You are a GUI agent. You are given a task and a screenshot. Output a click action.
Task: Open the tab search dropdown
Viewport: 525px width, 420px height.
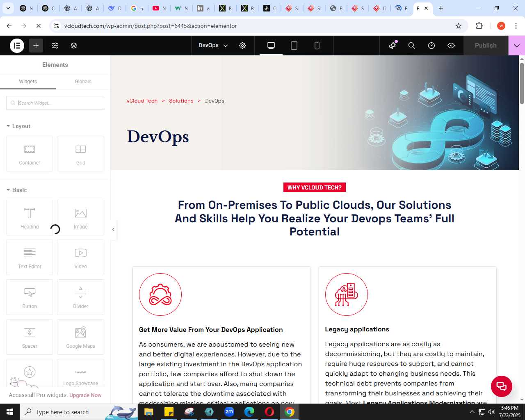8,8
